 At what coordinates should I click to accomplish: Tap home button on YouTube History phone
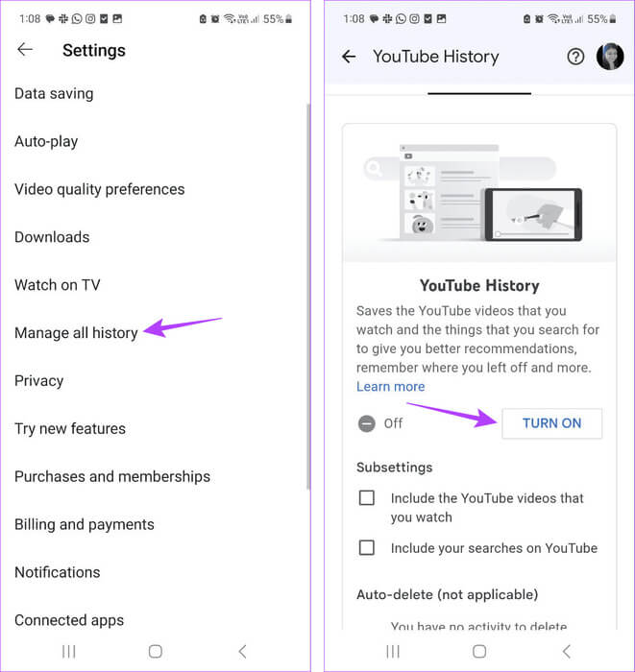pyautogui.click(x=479, y=652)
